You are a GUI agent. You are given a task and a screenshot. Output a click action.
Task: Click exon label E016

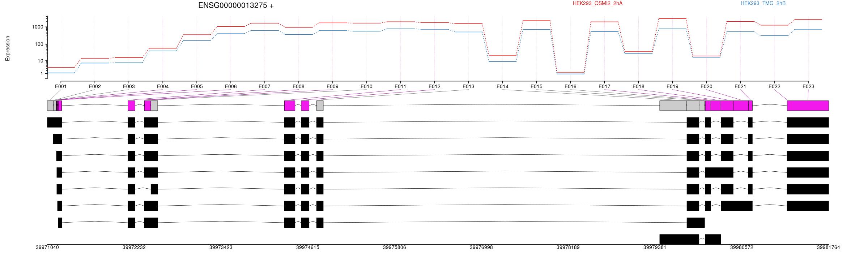click(x=570, y=86)
